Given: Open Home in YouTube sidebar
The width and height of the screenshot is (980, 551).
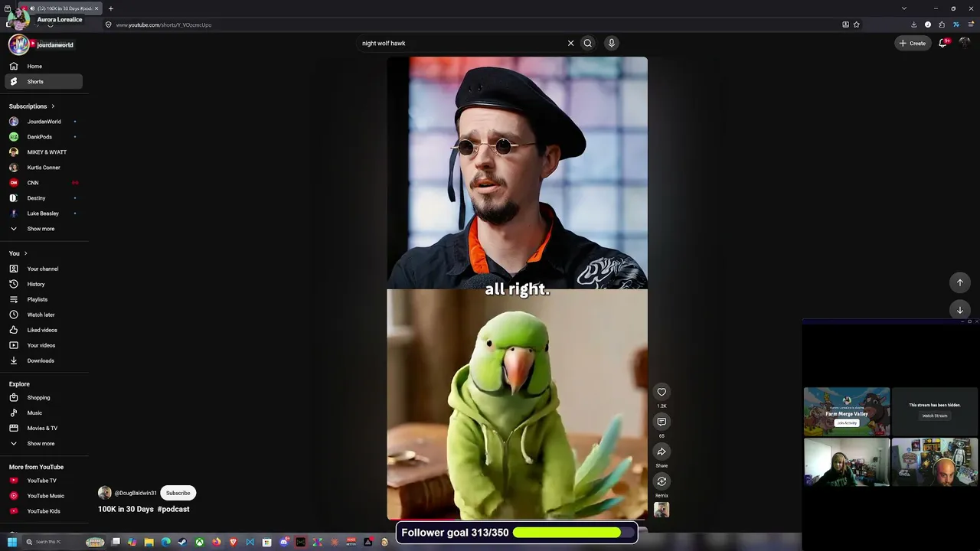Looking at the screenshot, I should coord(44,67).
